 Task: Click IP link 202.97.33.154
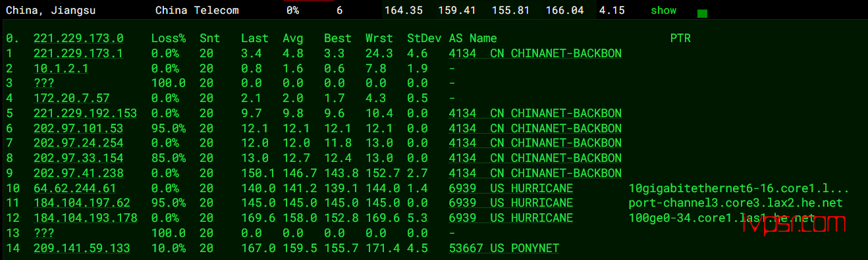78,158
